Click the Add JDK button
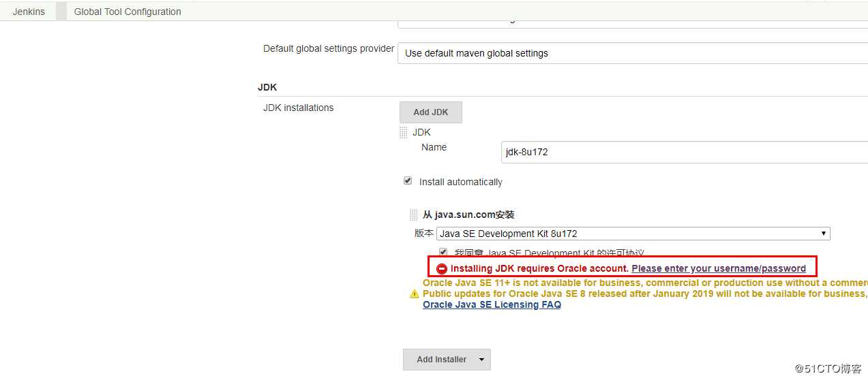Image resolution: width=868 pixels, height=380 pixels. coord(430,112)
